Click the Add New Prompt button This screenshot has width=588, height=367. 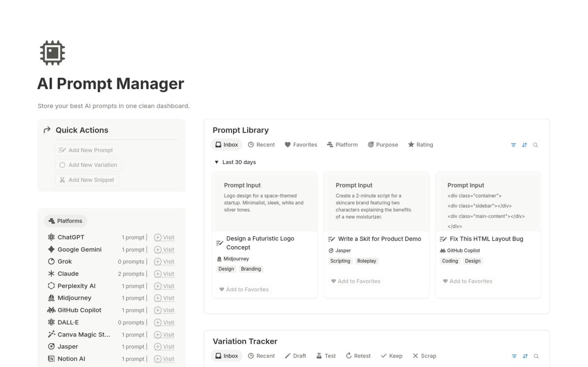[87, 150]
